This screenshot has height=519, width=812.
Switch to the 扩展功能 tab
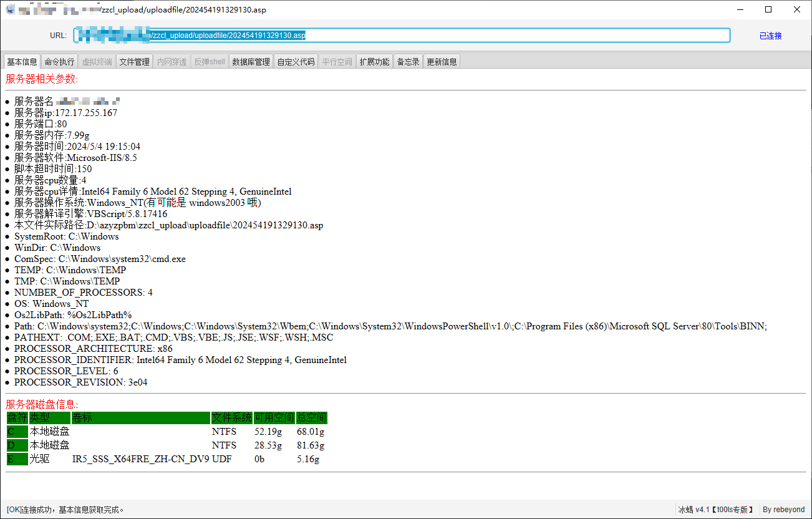(374, 62)
